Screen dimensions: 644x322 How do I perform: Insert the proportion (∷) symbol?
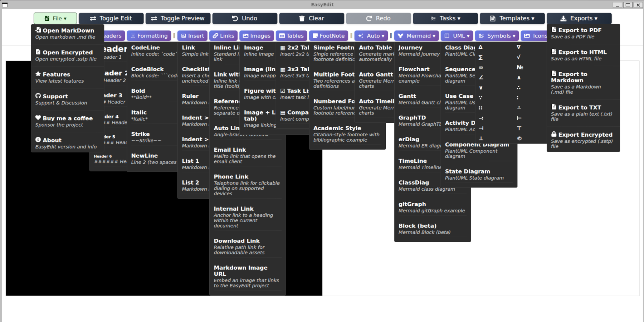pos(480,108)
